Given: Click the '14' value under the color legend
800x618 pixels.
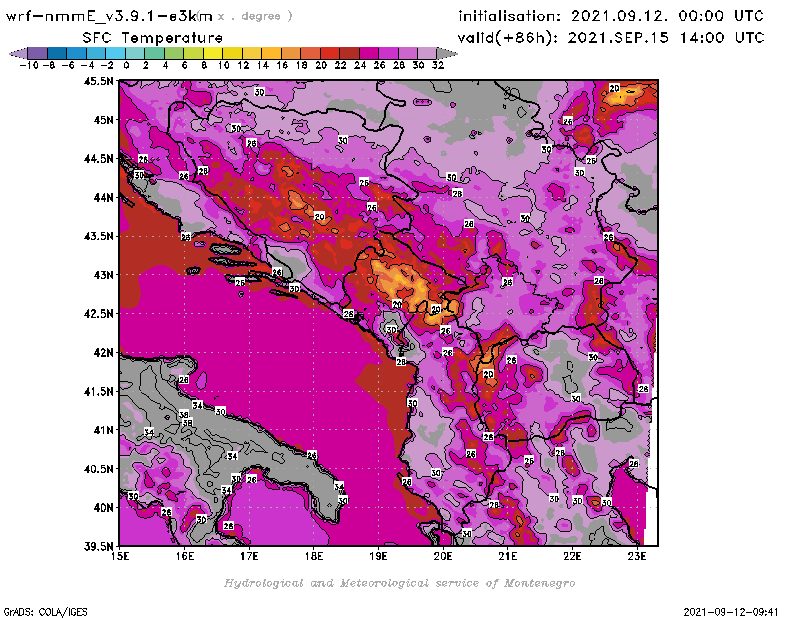Looking at the screenshot, I should (x=262, y=66).
